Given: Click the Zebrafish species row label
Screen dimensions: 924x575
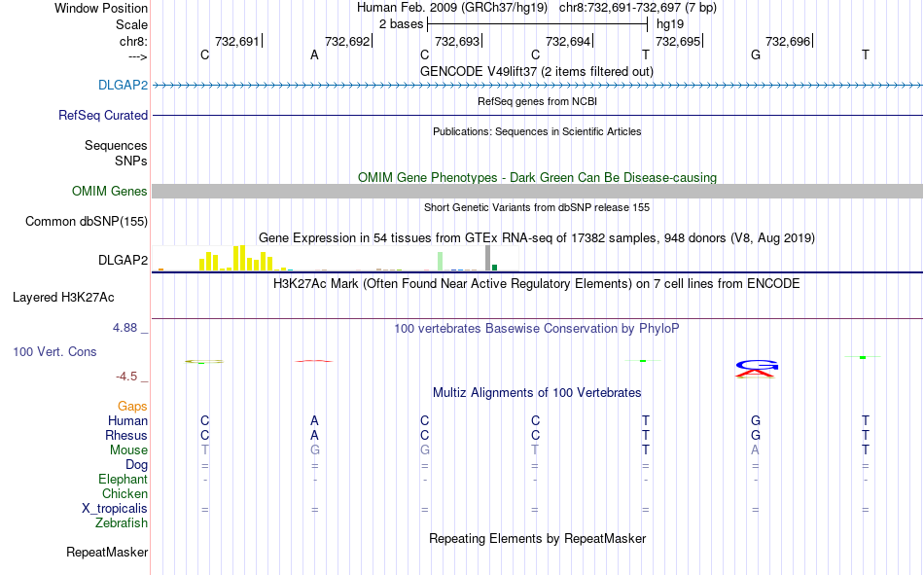Looking at the screenshot, I should 122,523.
